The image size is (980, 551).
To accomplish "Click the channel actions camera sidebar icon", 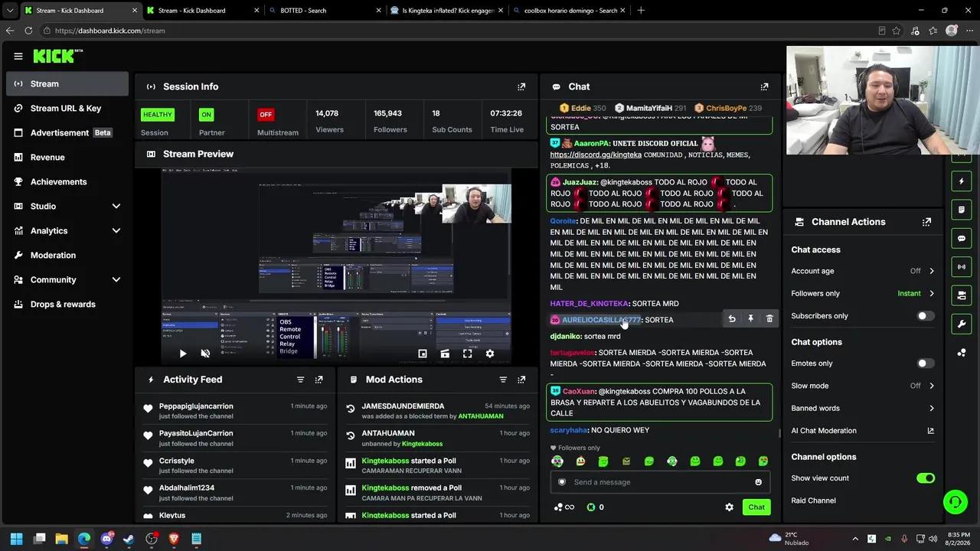I will coord(962,295).
